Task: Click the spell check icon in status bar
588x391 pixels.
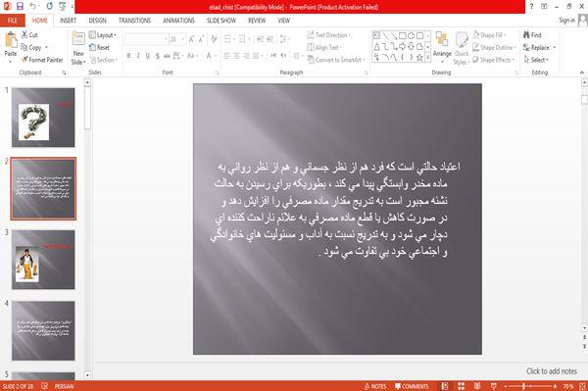Action: click(x=44, y=386)
